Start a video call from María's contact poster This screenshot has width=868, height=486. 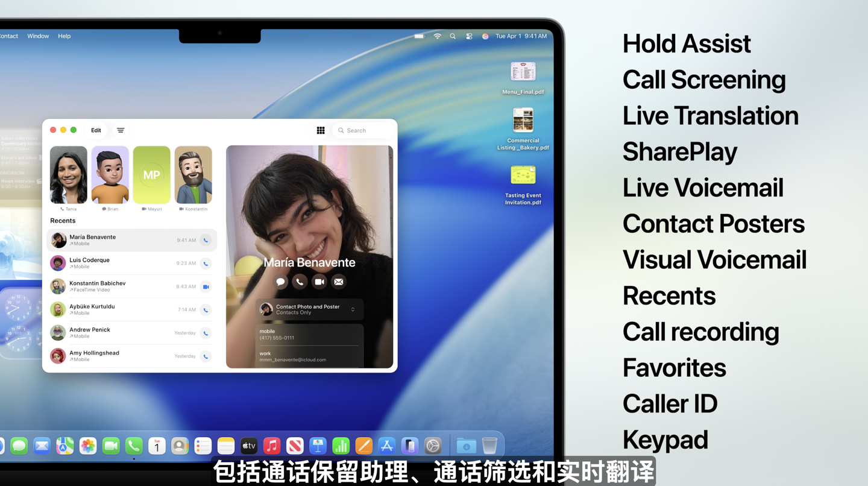(319, 282)
